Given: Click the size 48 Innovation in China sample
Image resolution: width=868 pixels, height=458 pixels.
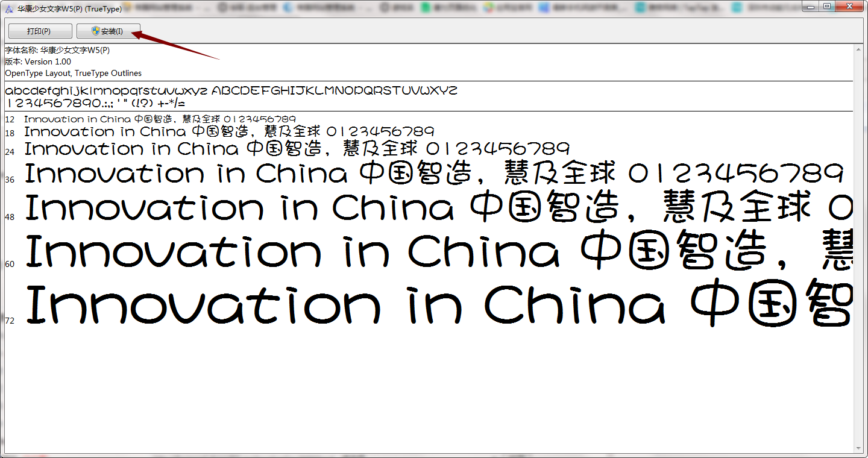Looking at the screenshot, I should [x=438, y=207].
